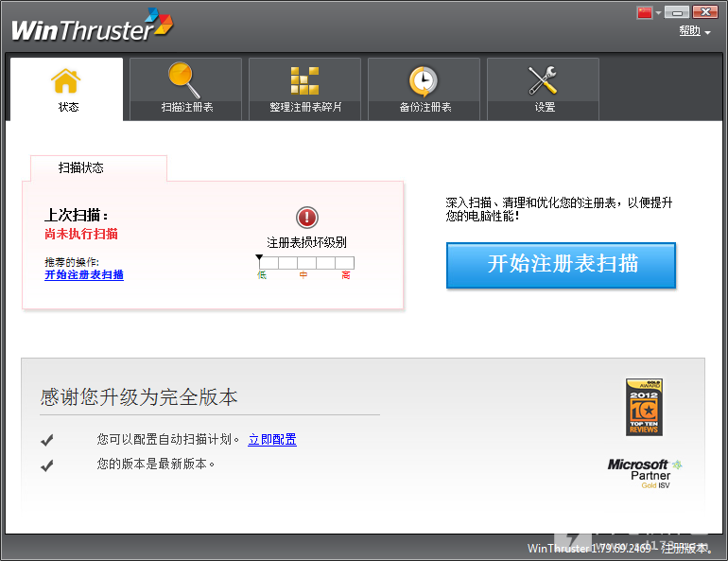Click the WinThruster logo
Image resolution: width=728 pixels, height=561 pixels.
point(92,25)
